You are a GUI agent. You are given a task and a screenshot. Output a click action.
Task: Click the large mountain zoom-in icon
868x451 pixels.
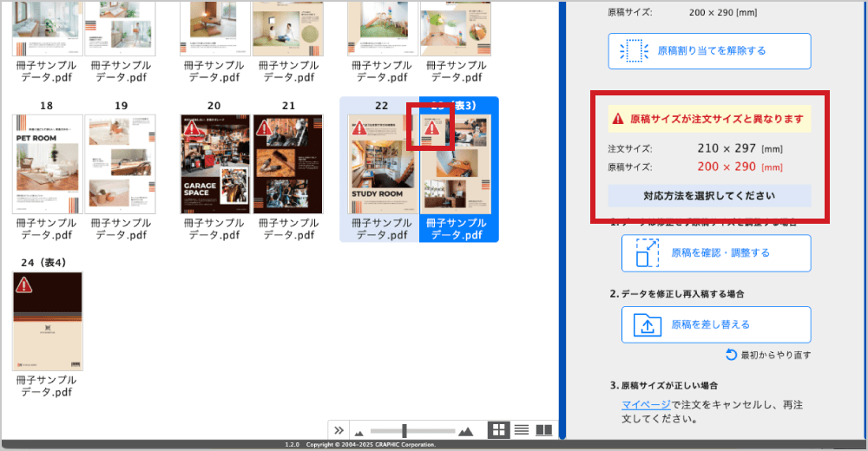click(x=466, y=431)
